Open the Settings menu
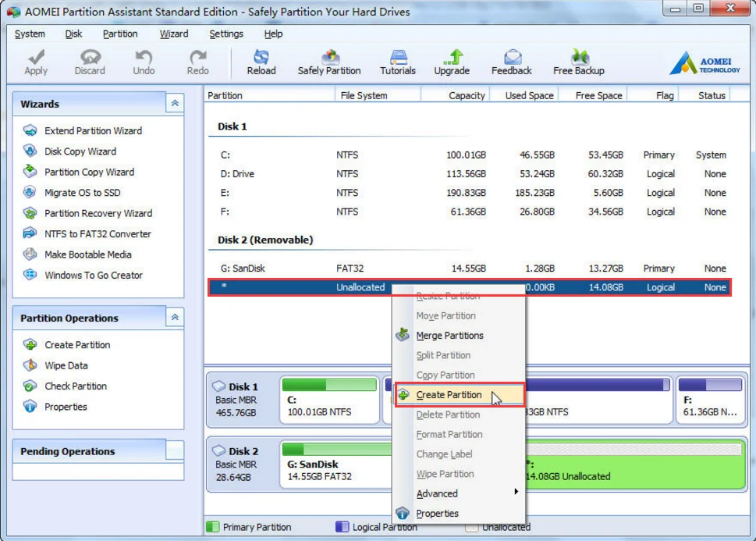 [x=226, y=34]
